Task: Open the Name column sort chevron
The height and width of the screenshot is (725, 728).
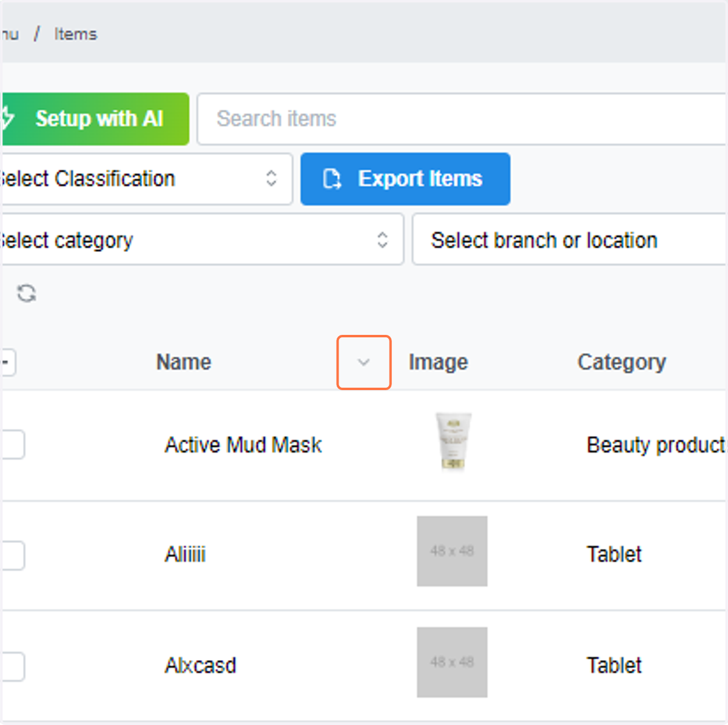Action: [363, 362]
